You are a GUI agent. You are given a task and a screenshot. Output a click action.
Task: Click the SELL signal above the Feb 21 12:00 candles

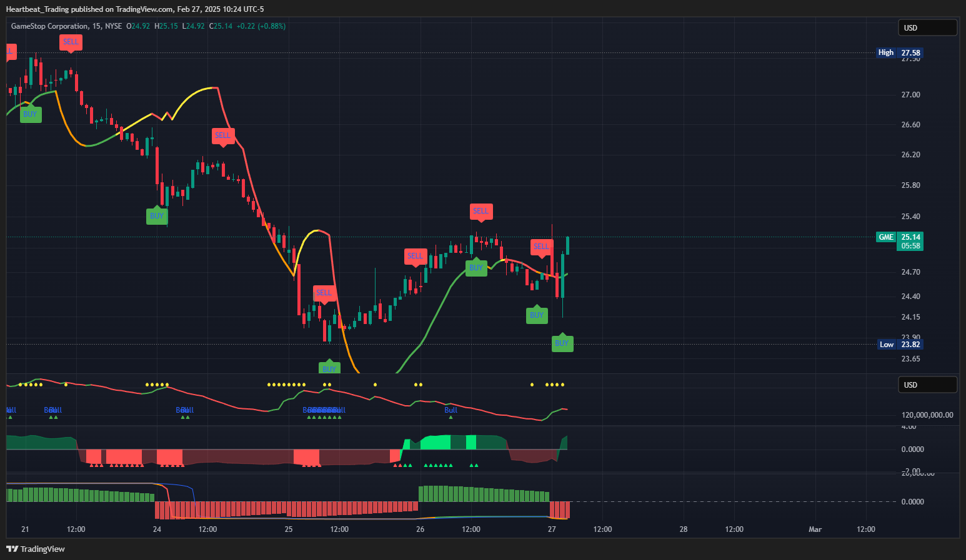tap(71, 43)
